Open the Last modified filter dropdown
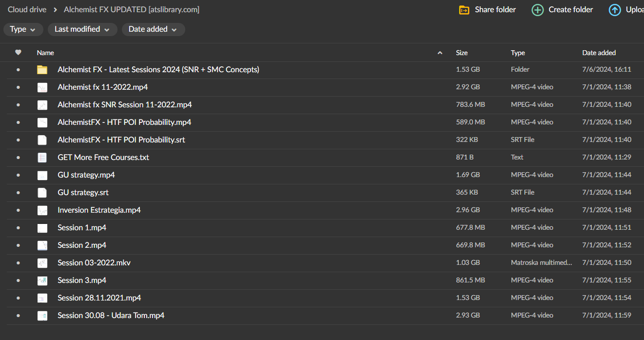Image resolution: width=644 pixels, height=340 pixels. 82,29
